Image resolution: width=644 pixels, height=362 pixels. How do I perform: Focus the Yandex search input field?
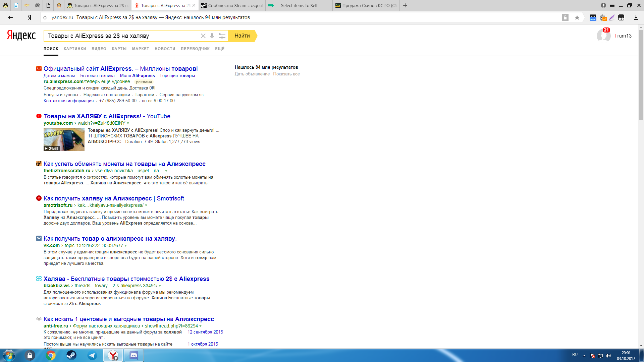point(122,36)
